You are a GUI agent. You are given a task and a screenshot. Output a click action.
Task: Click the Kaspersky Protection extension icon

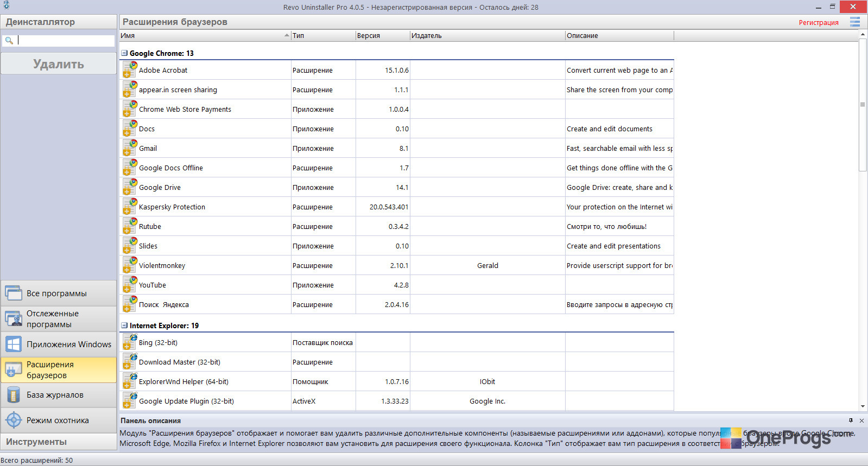pos(129,207)
